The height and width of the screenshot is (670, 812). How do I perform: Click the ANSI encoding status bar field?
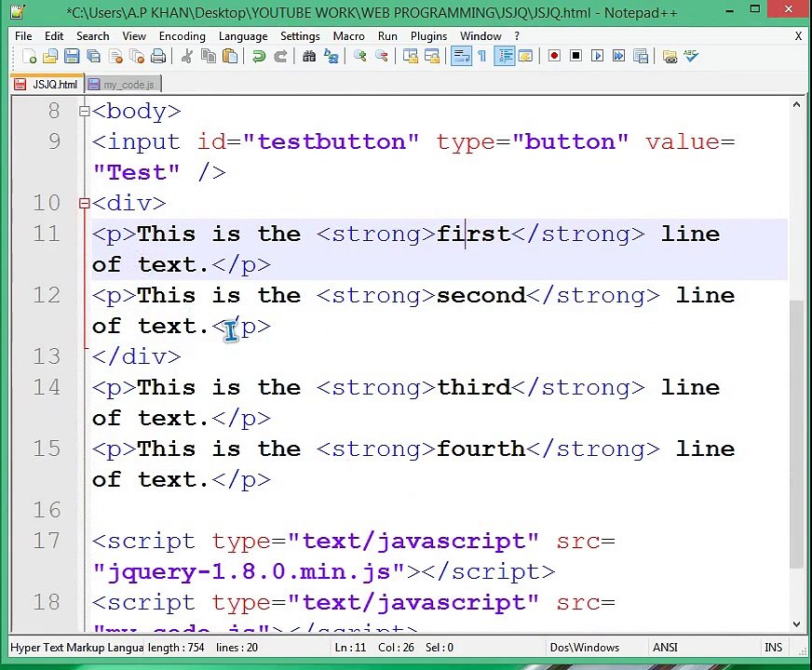[x=665, y=648]
